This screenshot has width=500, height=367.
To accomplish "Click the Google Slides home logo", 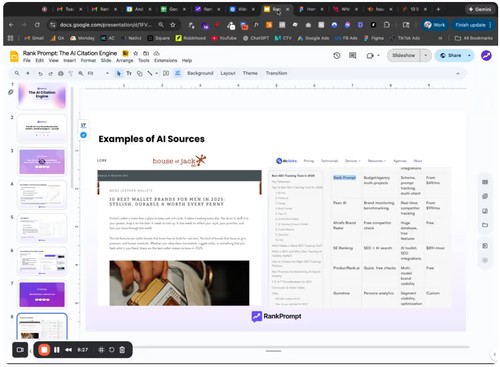I will [x=14, y=56].
